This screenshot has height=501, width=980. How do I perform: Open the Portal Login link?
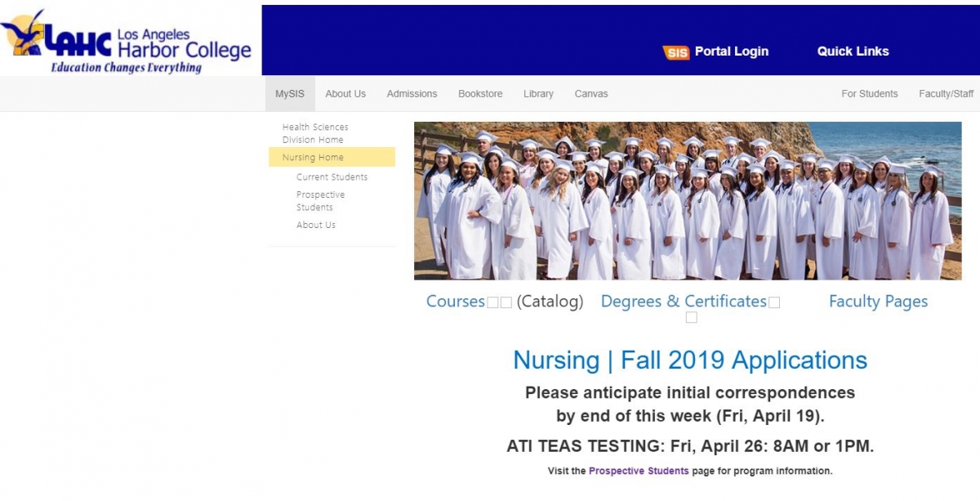pos(731,51)
